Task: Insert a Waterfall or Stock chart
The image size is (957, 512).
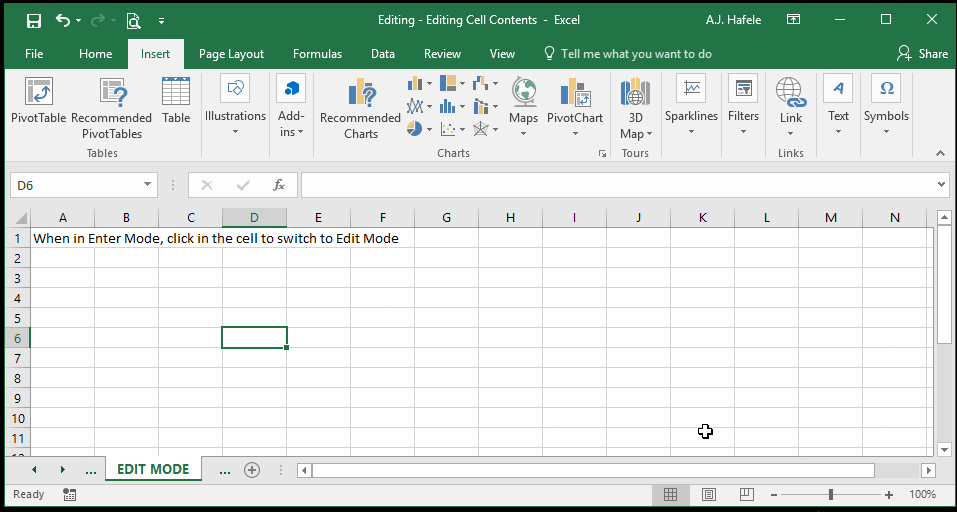Action: (x=485, y=83)
